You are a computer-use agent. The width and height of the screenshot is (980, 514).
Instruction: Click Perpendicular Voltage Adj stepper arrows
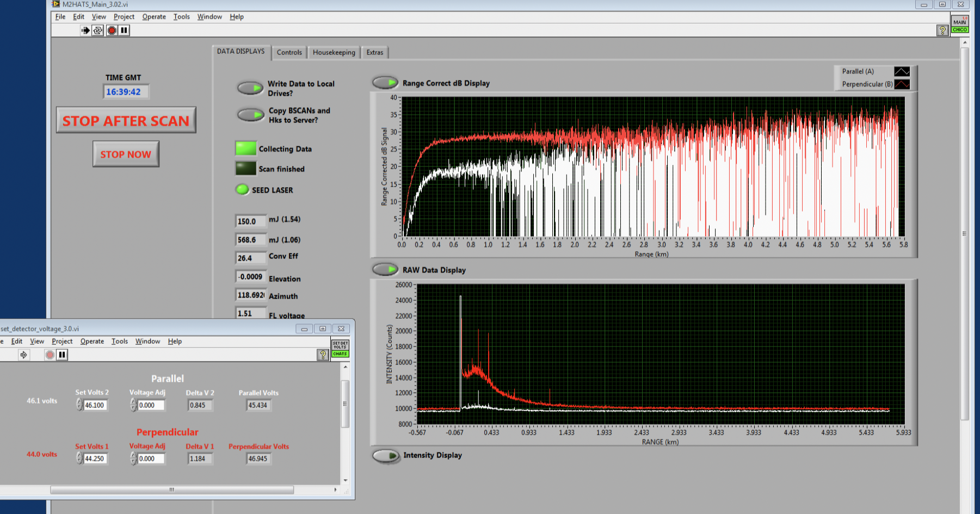pos(133,459)
